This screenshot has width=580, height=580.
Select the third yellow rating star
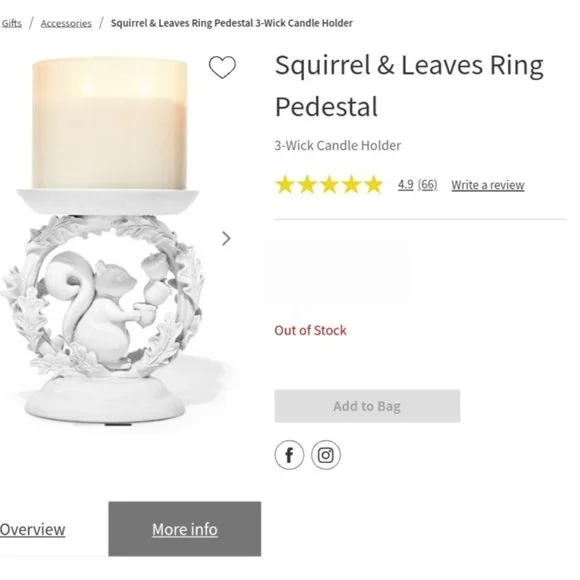click(x=329, y=184)
